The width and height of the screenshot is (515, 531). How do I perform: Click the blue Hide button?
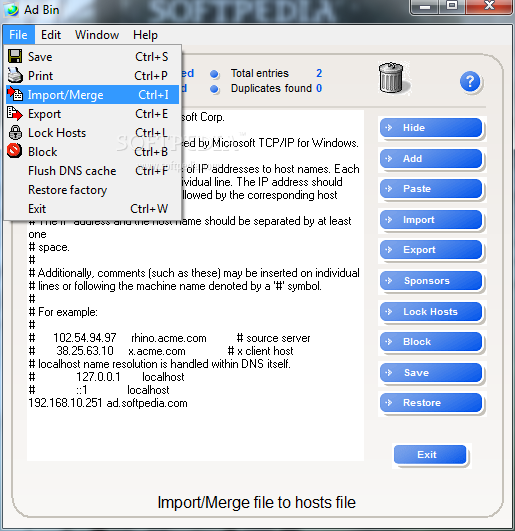[431, 128]
